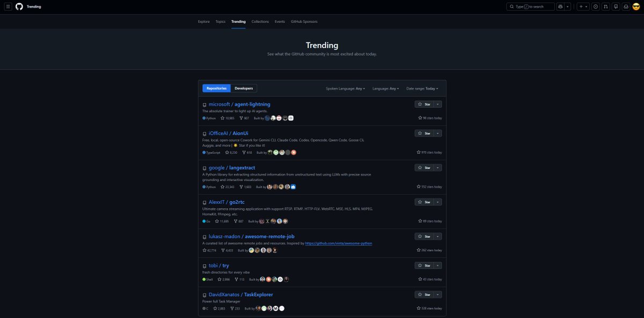
Task: Go to the GitHub Sponsors tab
Action: pos(304,21)
